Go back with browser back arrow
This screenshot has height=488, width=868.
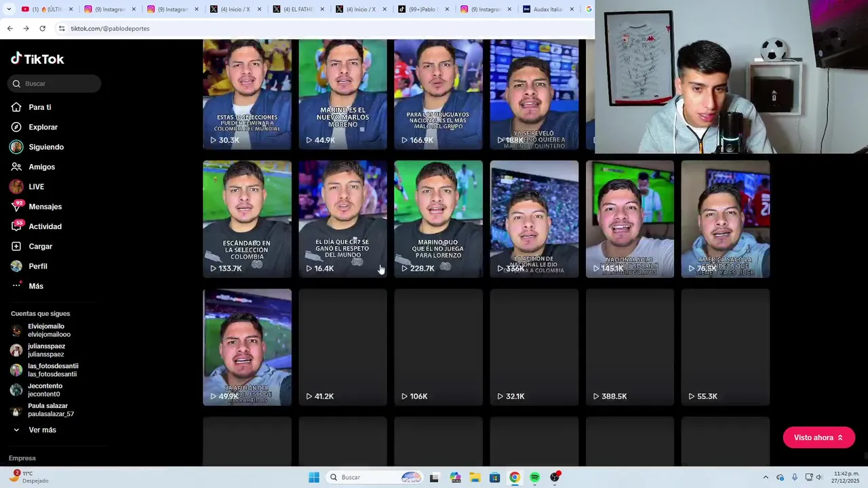pyautogui.click(x=9, y=28)
